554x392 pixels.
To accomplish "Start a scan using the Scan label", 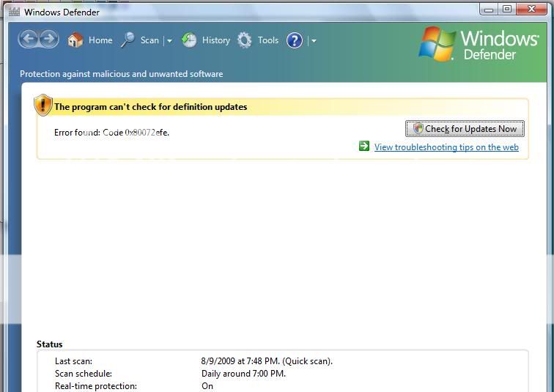I will click(149, 40).
